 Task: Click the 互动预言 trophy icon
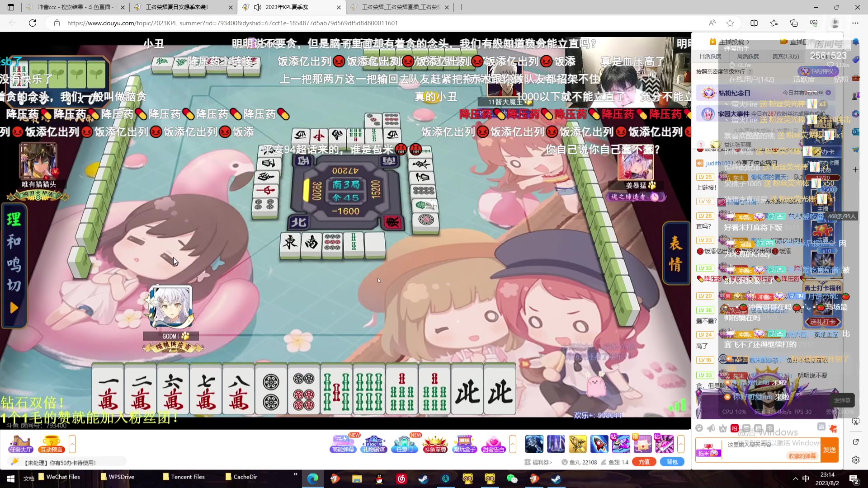pyautogui.click(x=52, y=443)
